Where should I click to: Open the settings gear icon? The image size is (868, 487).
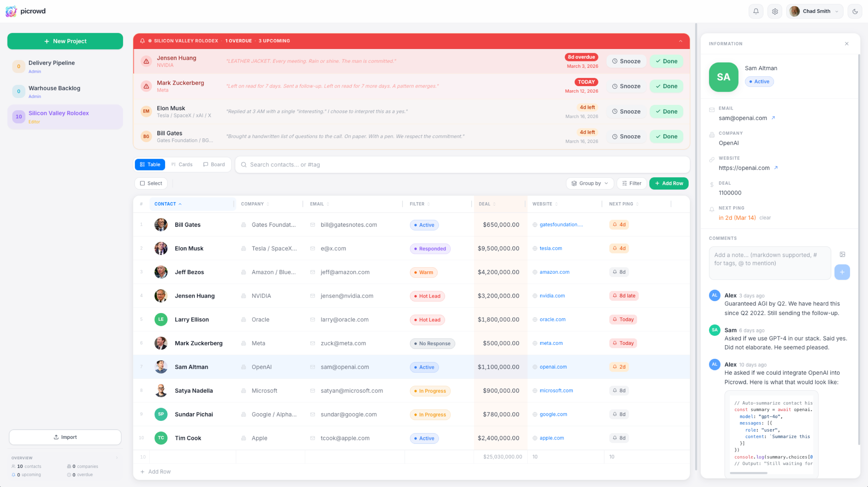tap(775, 11)
